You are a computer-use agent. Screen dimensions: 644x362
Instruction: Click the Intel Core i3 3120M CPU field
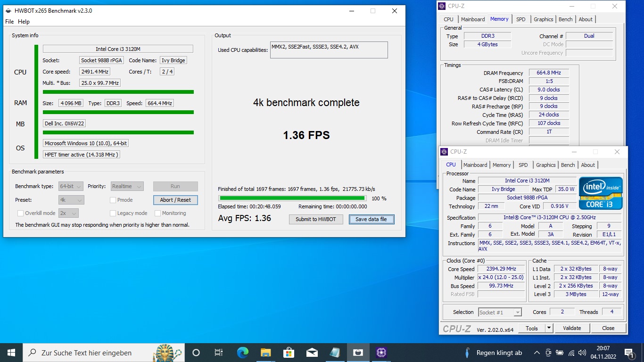[118, 49]
